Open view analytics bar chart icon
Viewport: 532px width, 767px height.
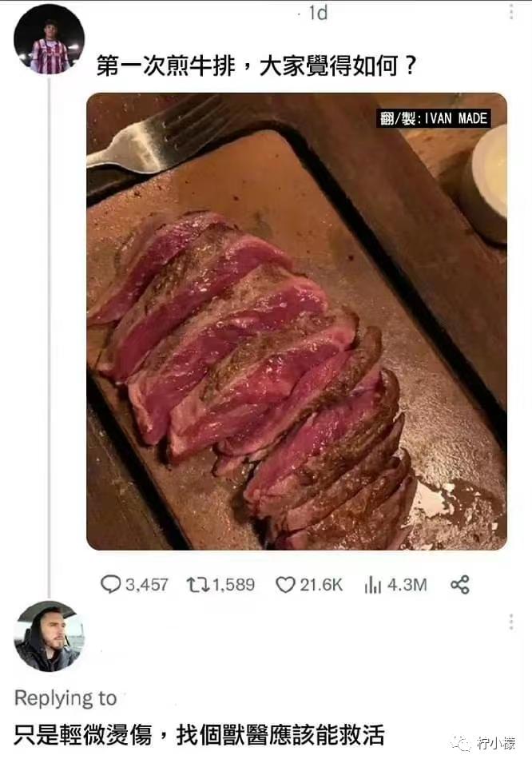click(x=373, y=585)
